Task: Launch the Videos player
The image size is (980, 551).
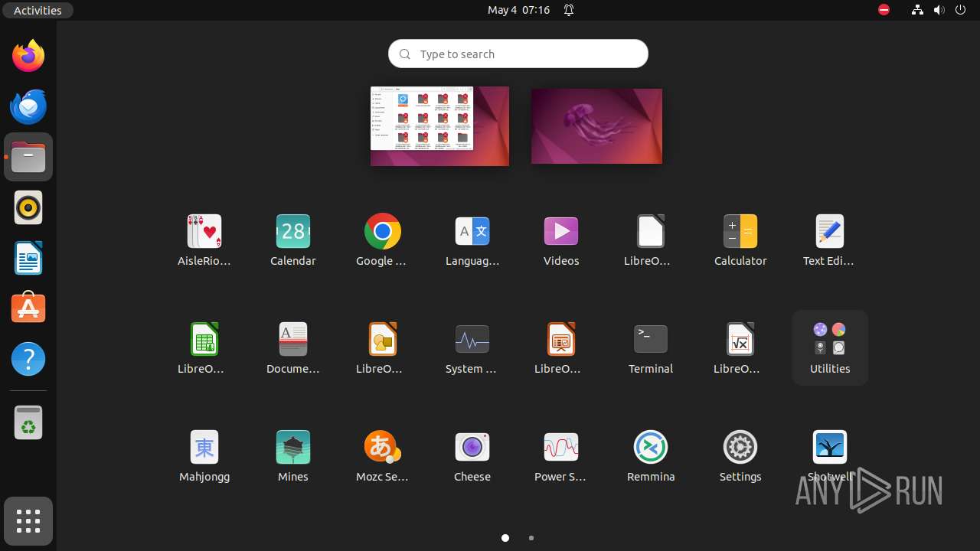Action: pos(561,240)
